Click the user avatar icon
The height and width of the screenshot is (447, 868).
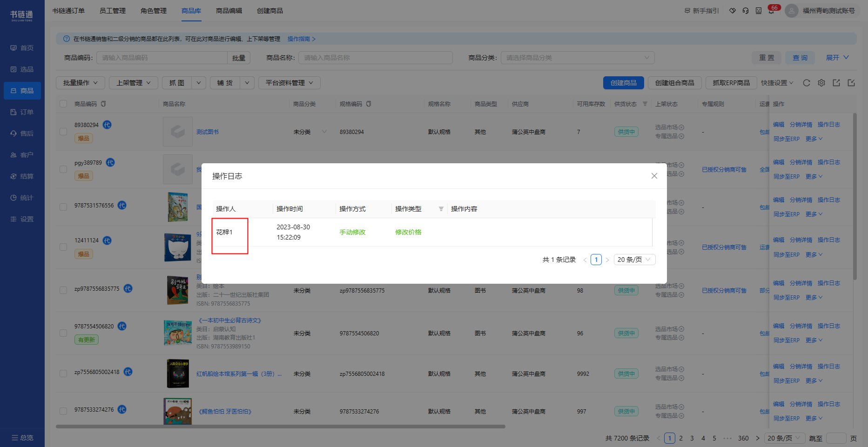point(792,11)
